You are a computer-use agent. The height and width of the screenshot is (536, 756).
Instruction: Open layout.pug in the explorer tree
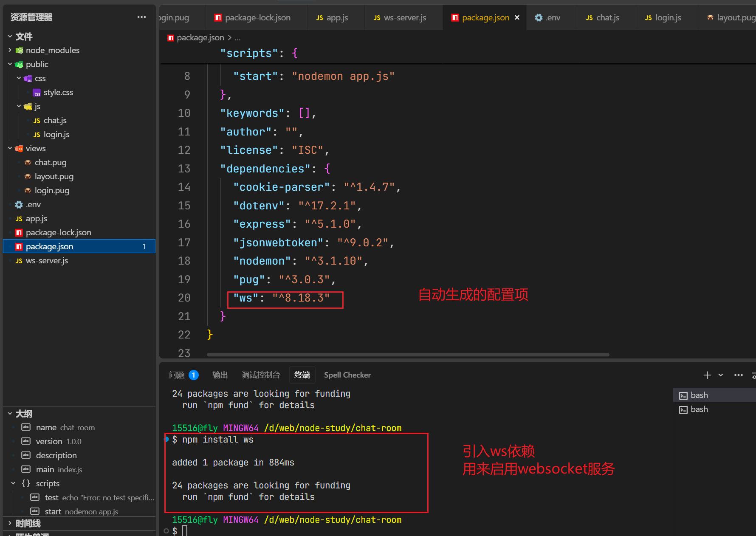pyautogui.click(x=54, y=176)
